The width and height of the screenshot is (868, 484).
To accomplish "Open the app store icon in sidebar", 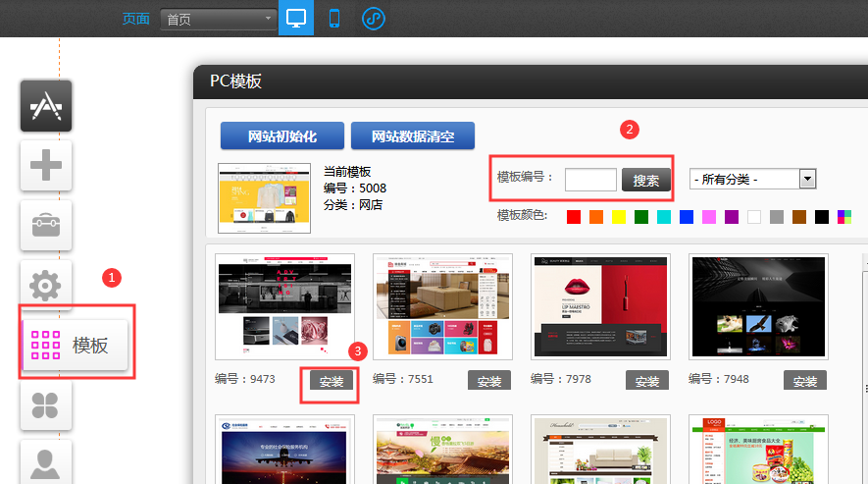I will point(46,106).
